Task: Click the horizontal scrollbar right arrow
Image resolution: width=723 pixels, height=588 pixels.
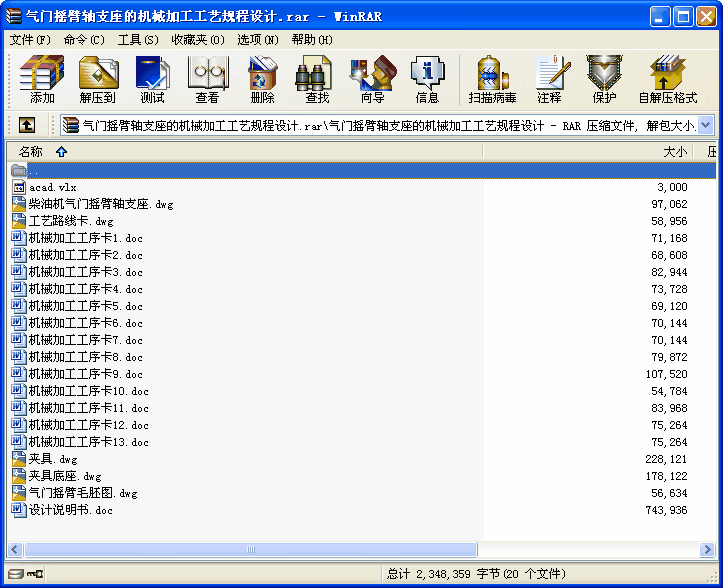Action: [708, 549]
